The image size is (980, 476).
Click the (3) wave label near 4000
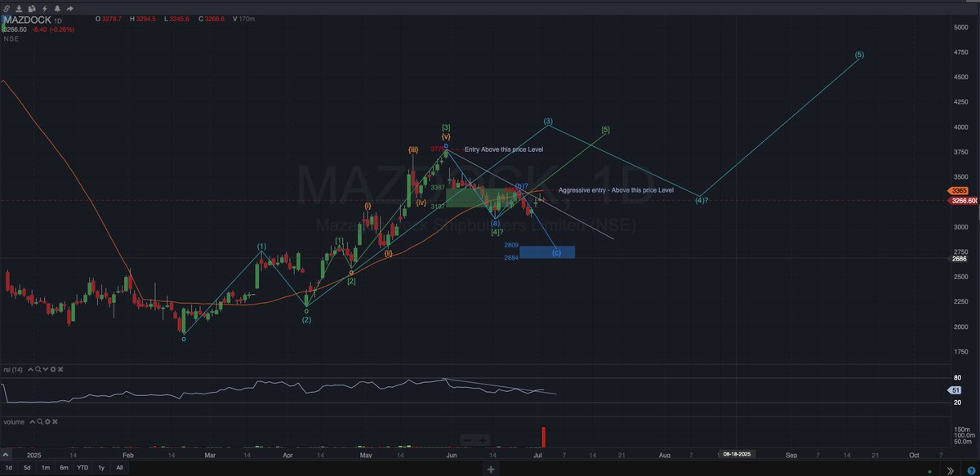(549, 122)
